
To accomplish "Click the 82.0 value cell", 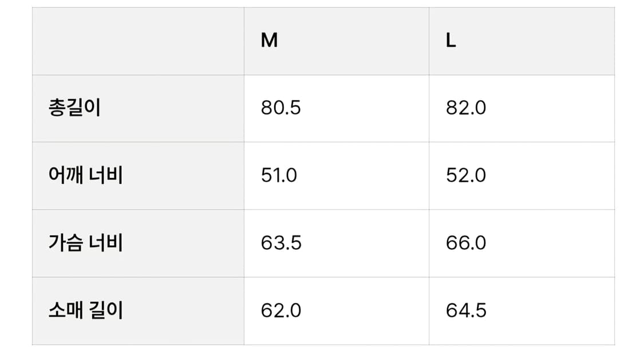I will 466,108.
